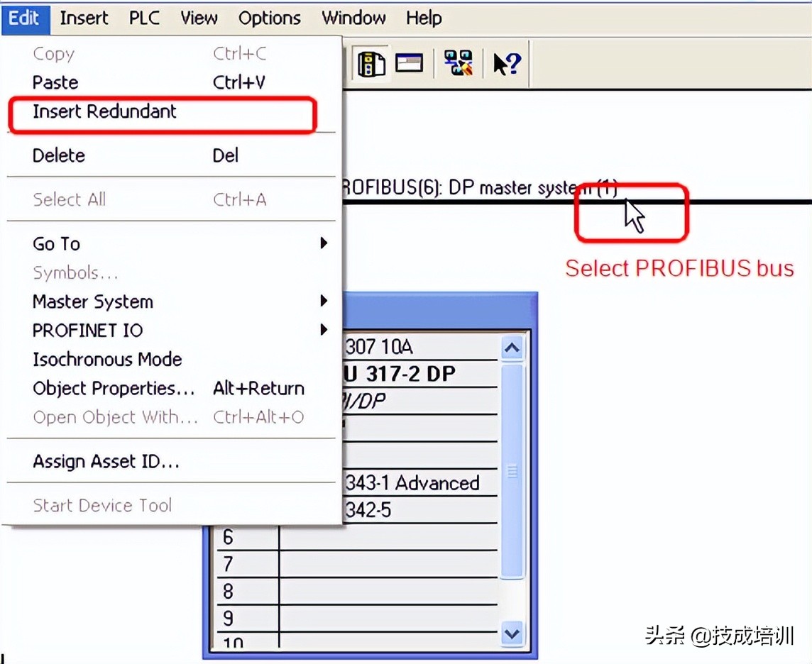This screenshot has width=812, height=664.
Task: Click the configure network toolbar icon
Action: 459,63
